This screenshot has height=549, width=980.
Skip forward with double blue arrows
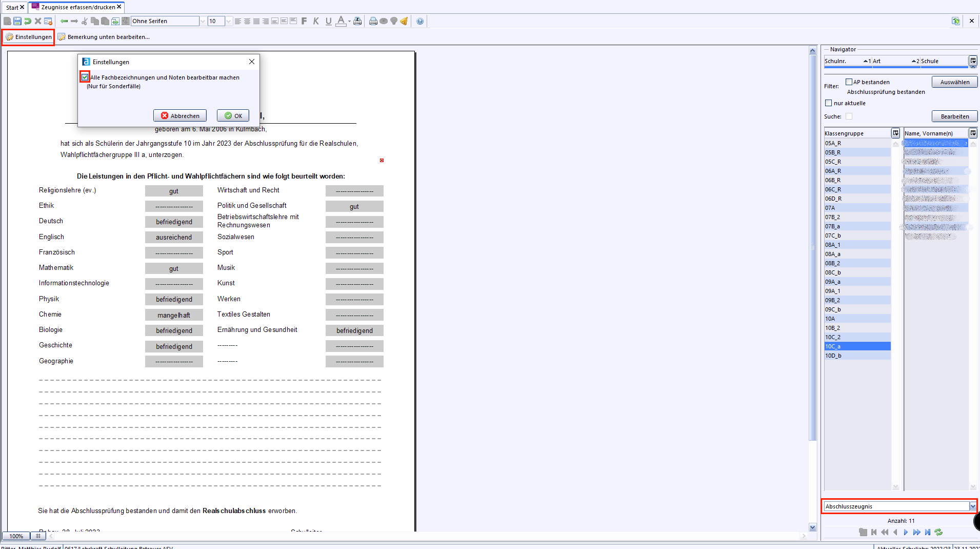coord(916,532)
